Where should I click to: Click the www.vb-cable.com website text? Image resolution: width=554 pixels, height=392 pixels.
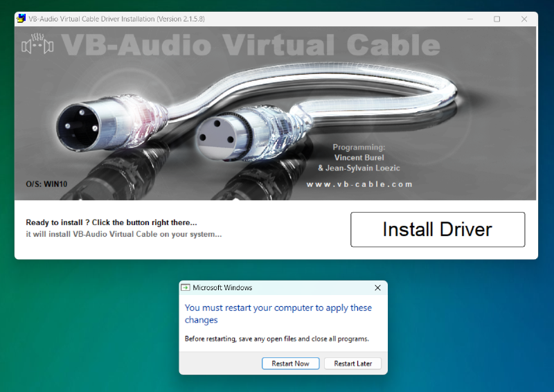[x=359, y=184]
